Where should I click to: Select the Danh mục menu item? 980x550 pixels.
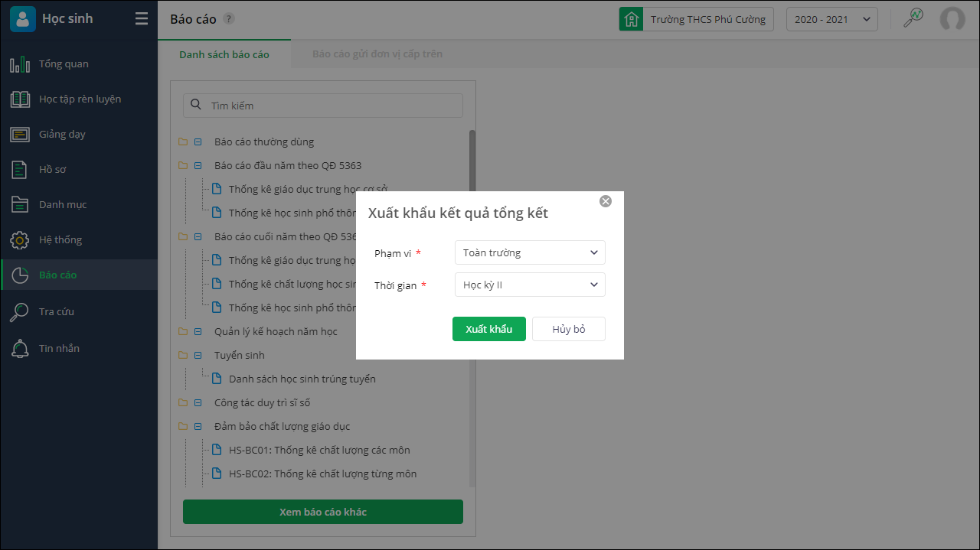[63, 205]
